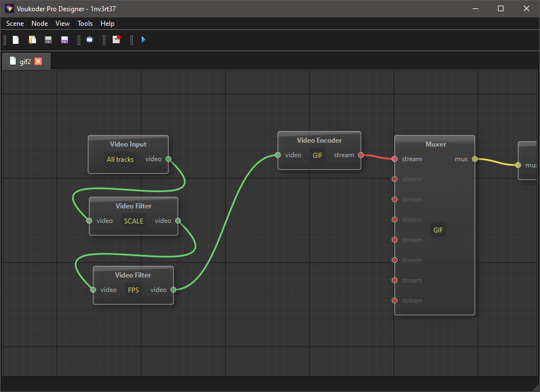
Task: Open the Help menu
Action: (x=107, y=24)
